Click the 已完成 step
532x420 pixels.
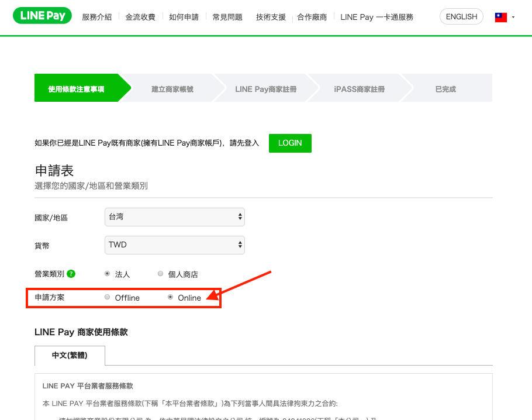(x=445, y=89)
